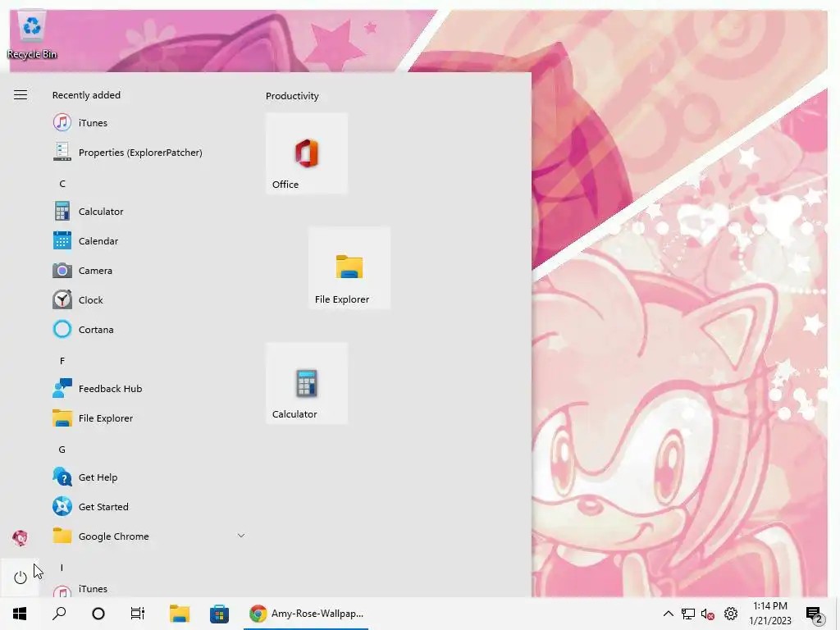Open taskbar Search magnifier
840x630 pixels.
tap(59, 614)
